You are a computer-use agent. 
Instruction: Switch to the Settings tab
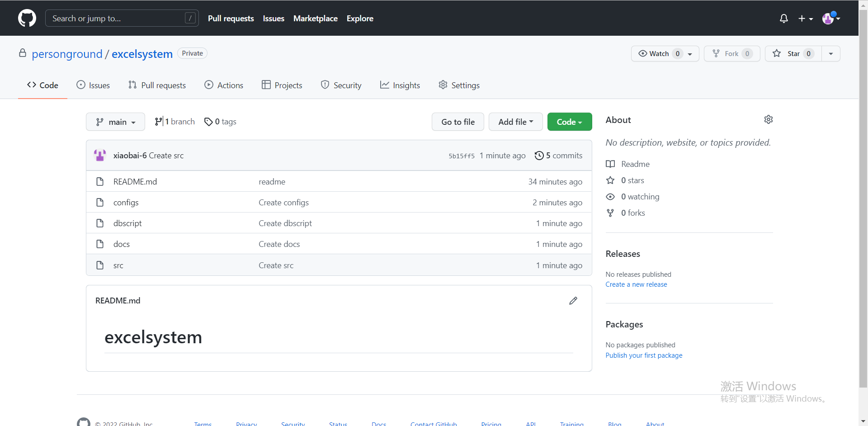tap(459, 85)
